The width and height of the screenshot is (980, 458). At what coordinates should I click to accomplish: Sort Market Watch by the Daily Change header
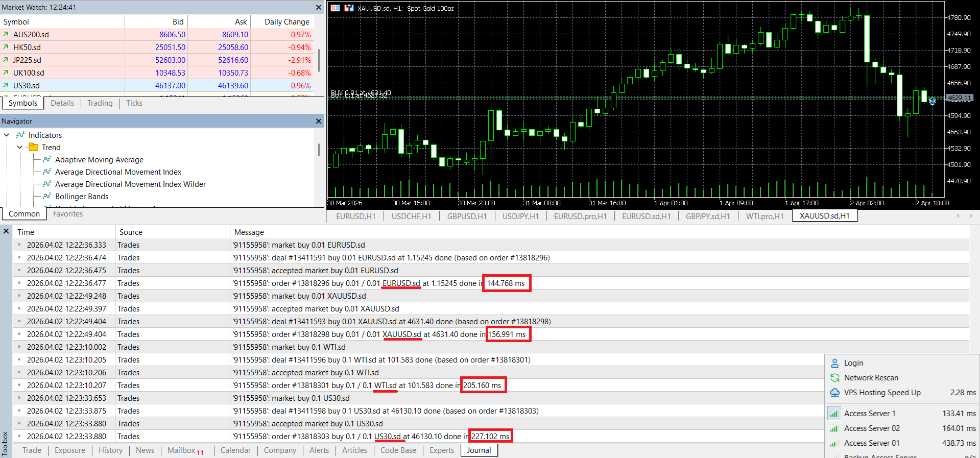point(282,21)
